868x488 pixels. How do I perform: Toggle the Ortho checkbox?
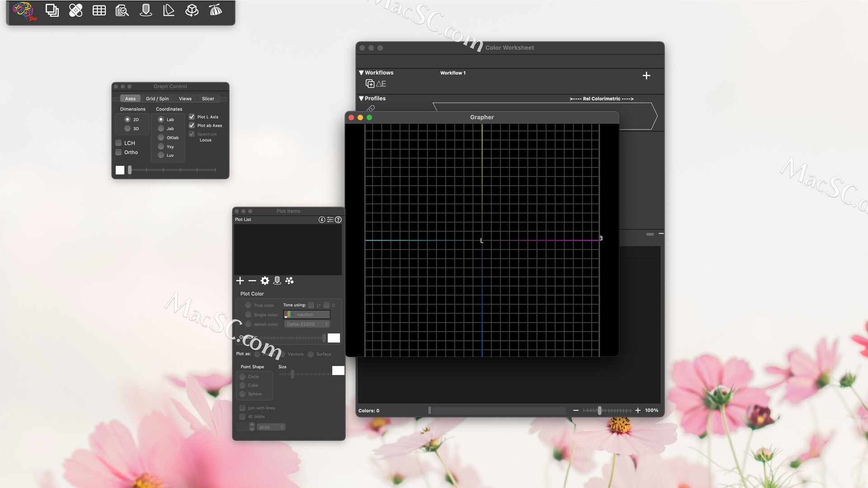coord(118,152)
